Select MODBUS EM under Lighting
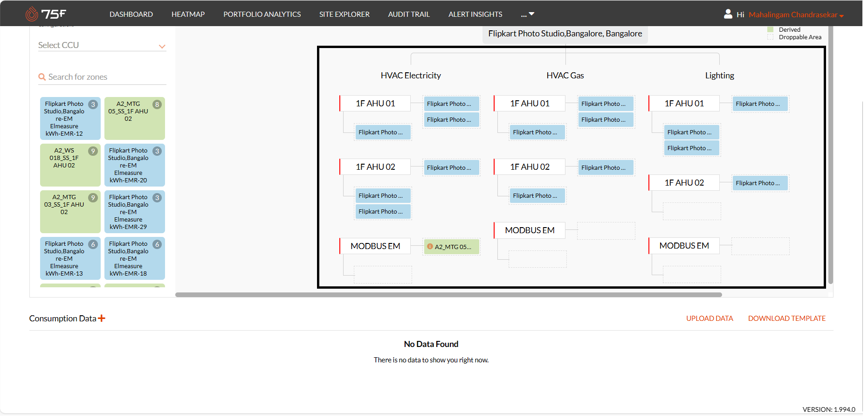 (684, 246)
